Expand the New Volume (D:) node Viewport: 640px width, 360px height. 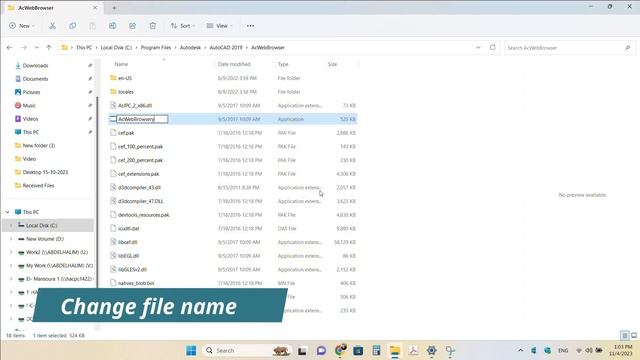click(11, 239)
